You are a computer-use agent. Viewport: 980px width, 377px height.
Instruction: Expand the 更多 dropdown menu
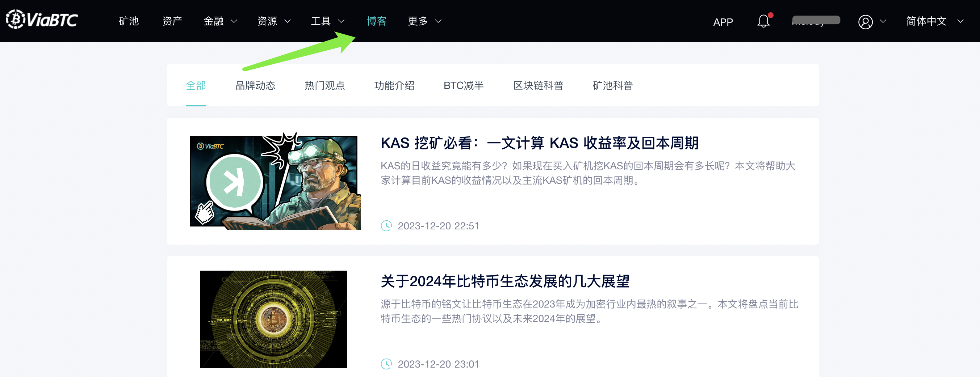pyautogui.click(x=425, y=21)
